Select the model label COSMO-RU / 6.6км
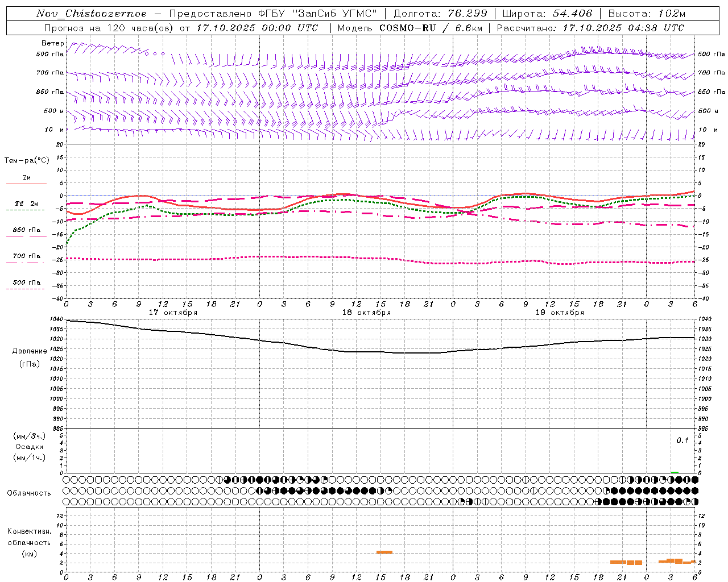The width and height of the screenshot is (728, 582). (431, 28)
